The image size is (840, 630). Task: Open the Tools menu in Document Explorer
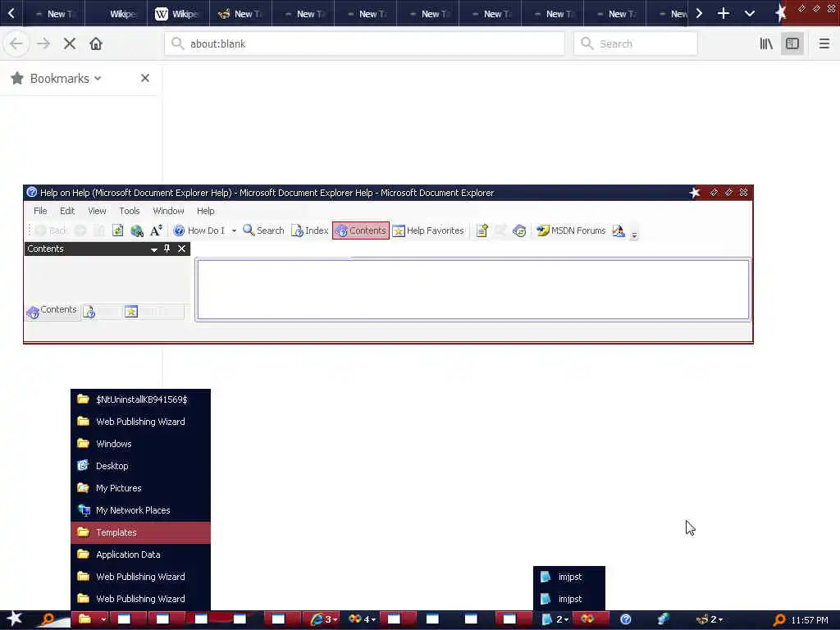pyautogui.click(x=129, y=211)
